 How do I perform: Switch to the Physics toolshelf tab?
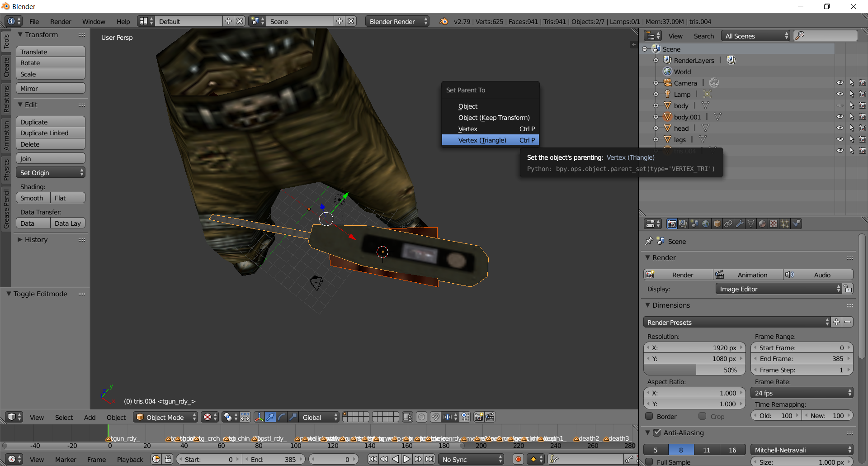[x=6, y=169]
